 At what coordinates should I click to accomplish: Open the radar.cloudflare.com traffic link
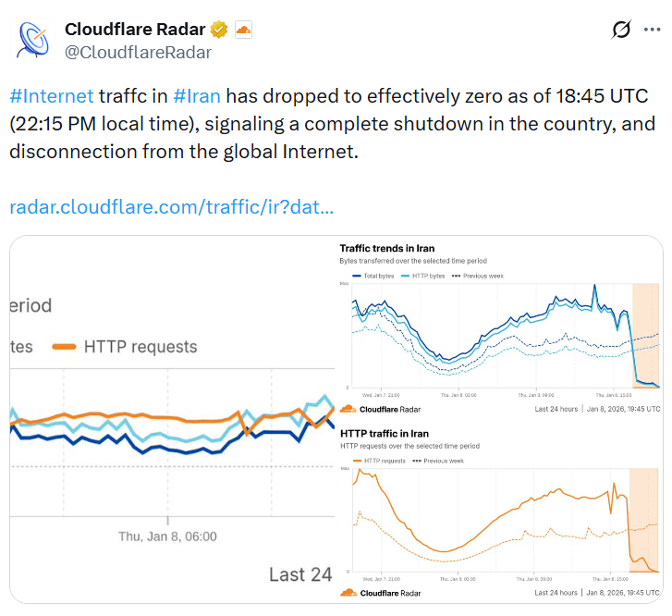pyautogui.click(x=171, y=205)
